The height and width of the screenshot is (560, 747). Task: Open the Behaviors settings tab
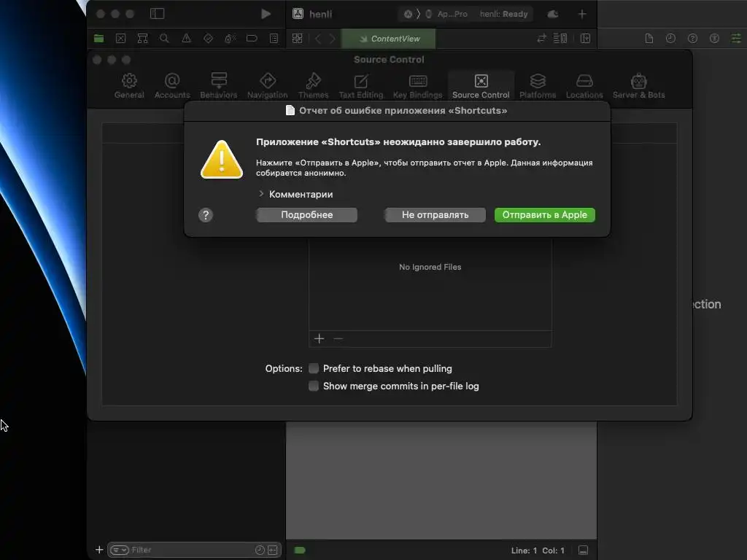219,86
